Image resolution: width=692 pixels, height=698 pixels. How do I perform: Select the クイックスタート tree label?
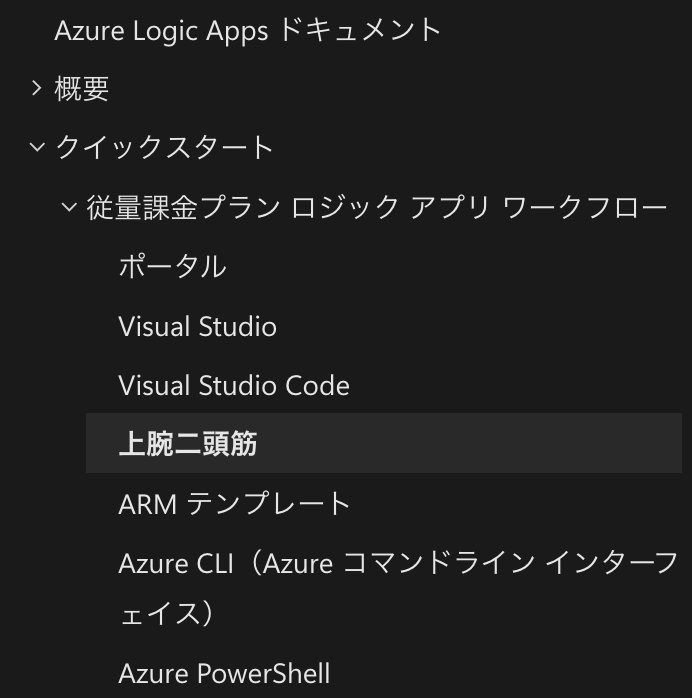[164, 147]
